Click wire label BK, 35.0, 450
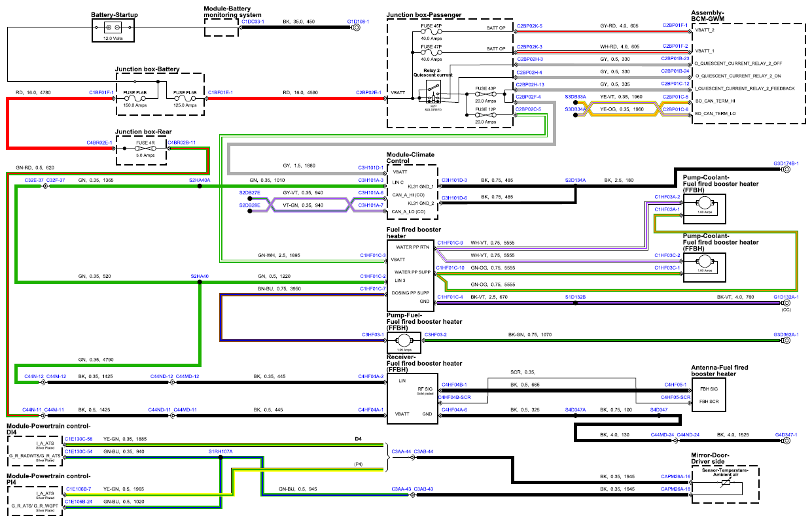This screenshot has height=522, width=812. coord(298,22)
